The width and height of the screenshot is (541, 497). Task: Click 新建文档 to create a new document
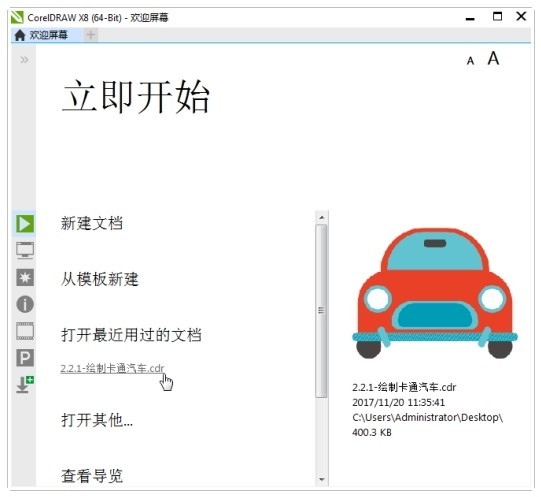point(91,223)
